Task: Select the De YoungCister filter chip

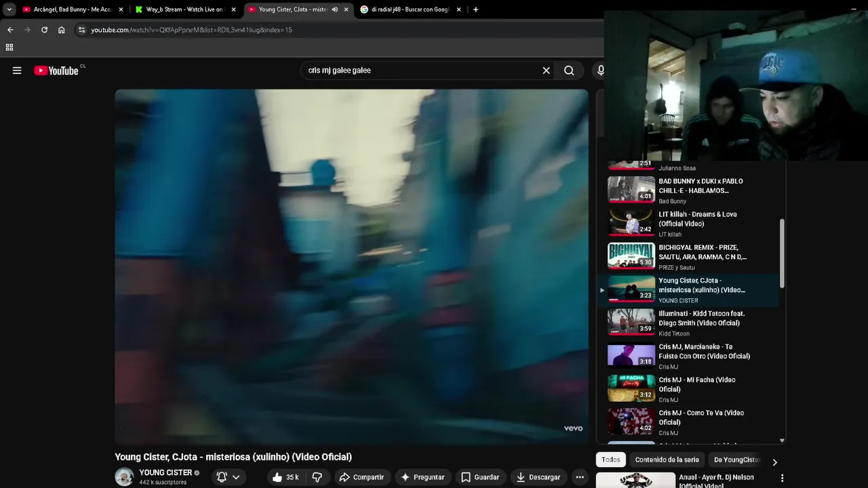Action: click(736, 460)
